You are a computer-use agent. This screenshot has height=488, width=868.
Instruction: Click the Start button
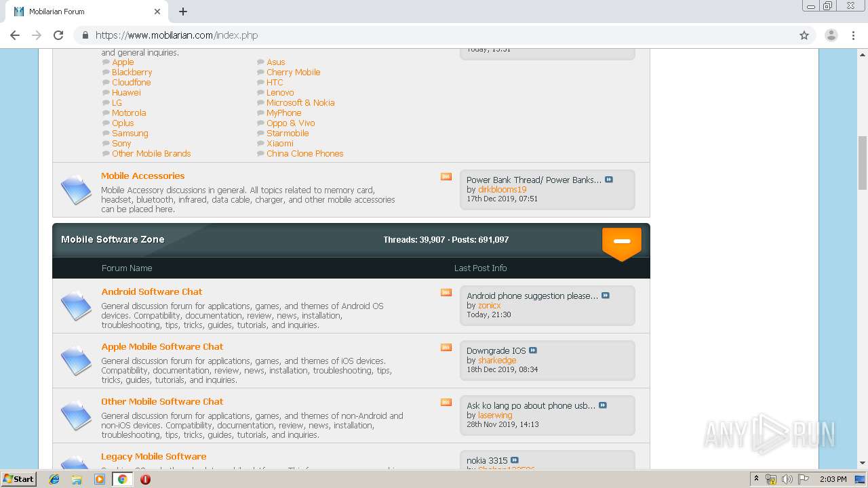[x=18, y=479]
